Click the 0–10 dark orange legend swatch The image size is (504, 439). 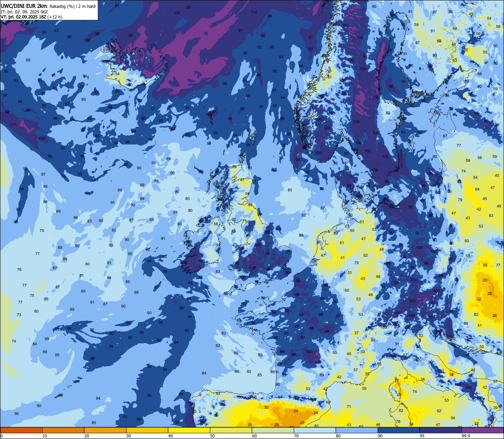pos(21,430)
